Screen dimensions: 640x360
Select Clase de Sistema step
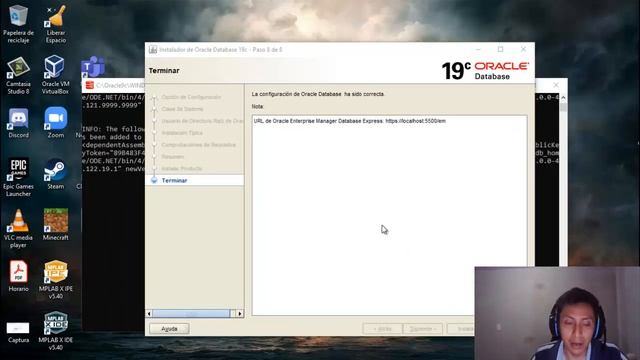(182, 109)
